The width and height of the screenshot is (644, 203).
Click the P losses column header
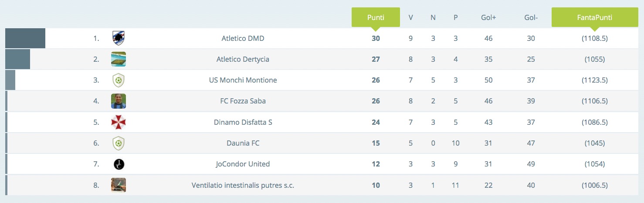tap(455, 18)
